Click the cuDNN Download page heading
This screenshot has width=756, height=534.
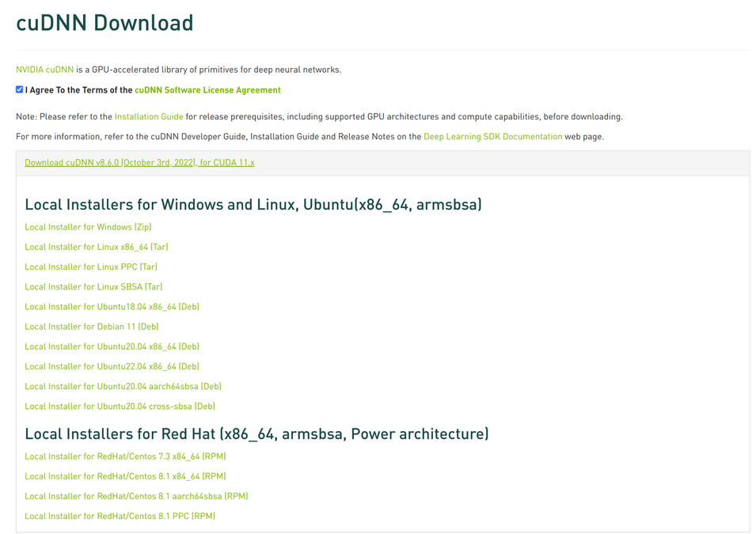(x=104, y=23)
